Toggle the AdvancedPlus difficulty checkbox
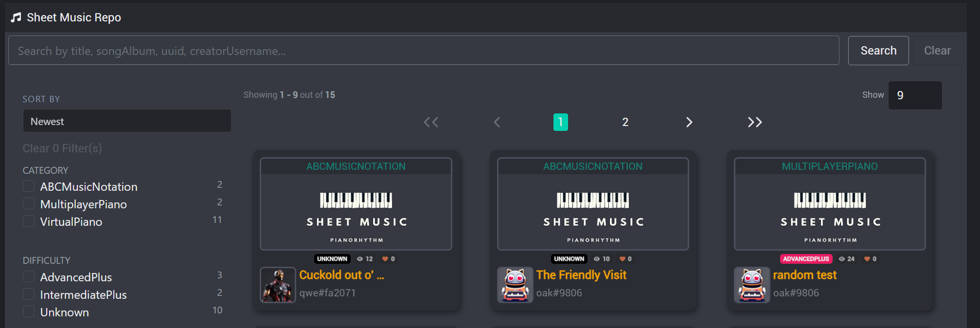This screenshot has width=980, height=328. [x=29, y=276]
